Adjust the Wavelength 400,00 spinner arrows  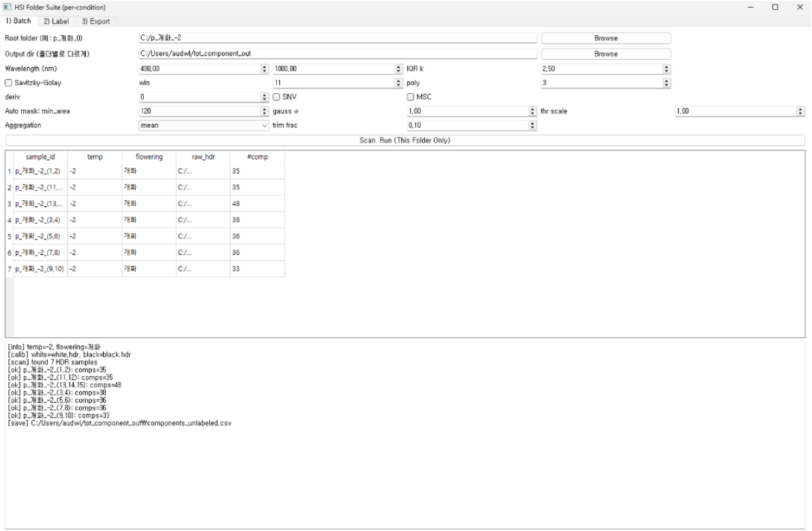click(x=265, y=69)
